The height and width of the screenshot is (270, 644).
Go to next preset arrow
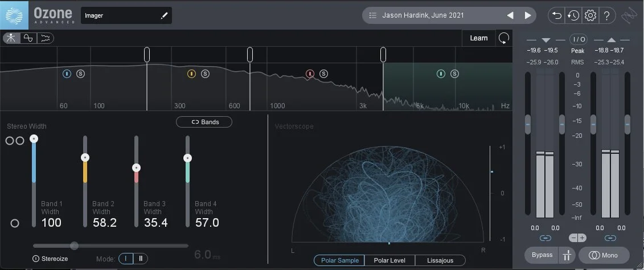[x=528, y=15]
